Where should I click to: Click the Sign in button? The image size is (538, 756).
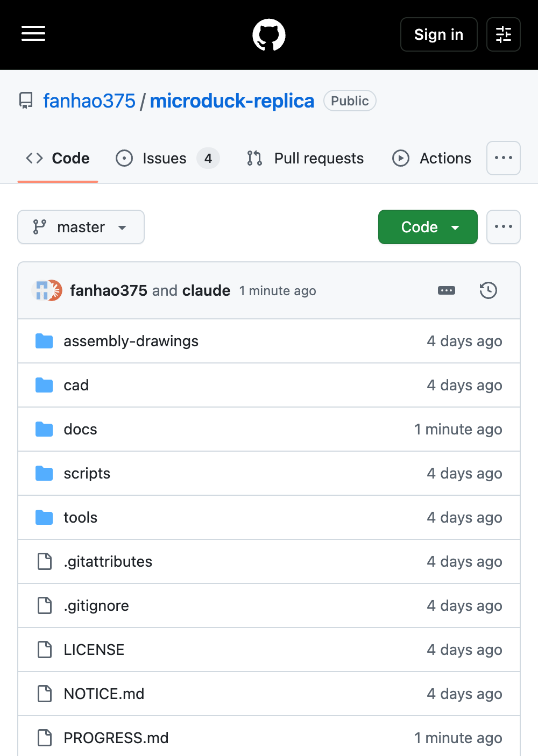(439, 34)
